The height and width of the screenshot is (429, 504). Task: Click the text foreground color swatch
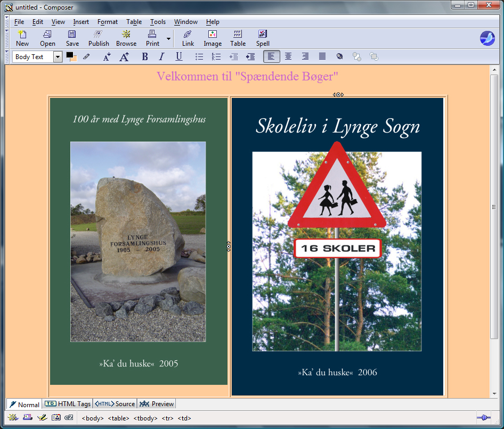(x=69, y=55)
